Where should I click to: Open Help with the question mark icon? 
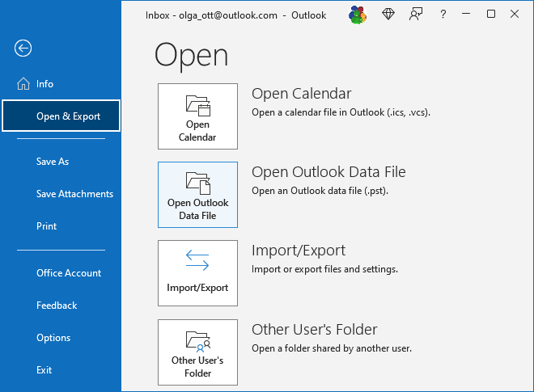click(443, 15)
